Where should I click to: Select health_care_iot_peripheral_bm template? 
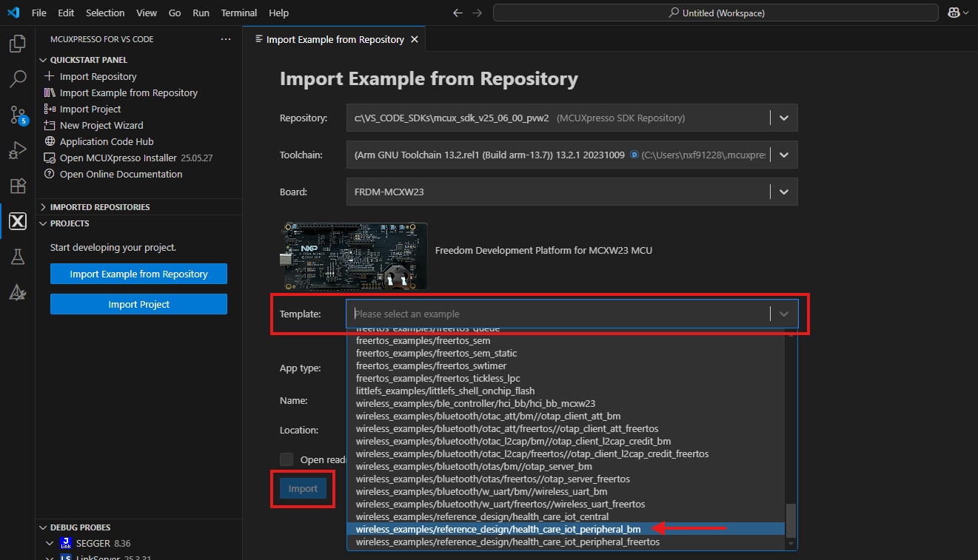coord(498,529)
